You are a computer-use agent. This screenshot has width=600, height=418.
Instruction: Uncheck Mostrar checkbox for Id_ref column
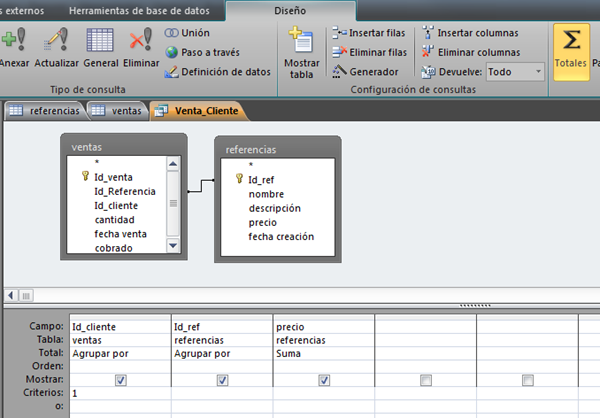[222, 381]
